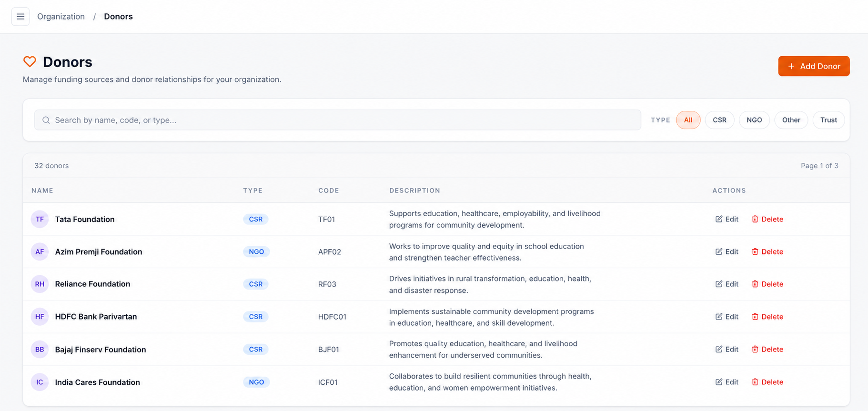The height and width of the screenshot is (411, 868).
Task: Click the search magnifier icon
Action: (x=46, y=120)
